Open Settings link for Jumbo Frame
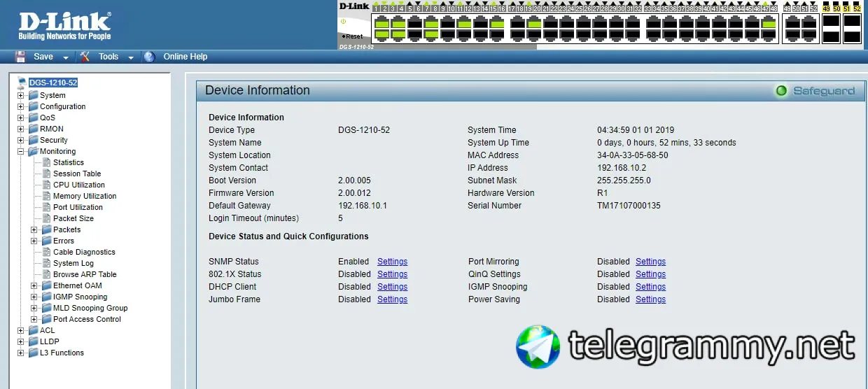This screenshot has height=389, width=868. coord(392,299)
